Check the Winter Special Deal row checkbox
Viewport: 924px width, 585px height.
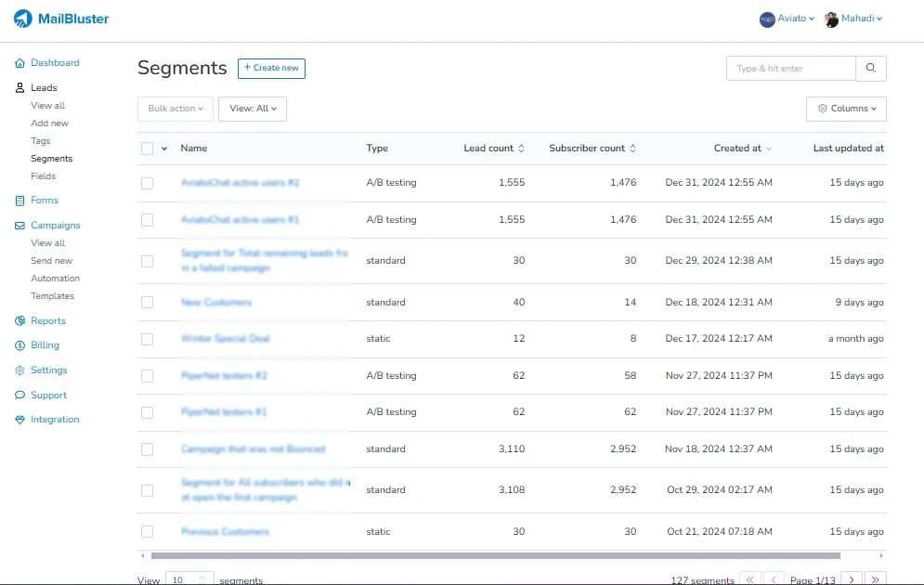click(x=147, y=338)
